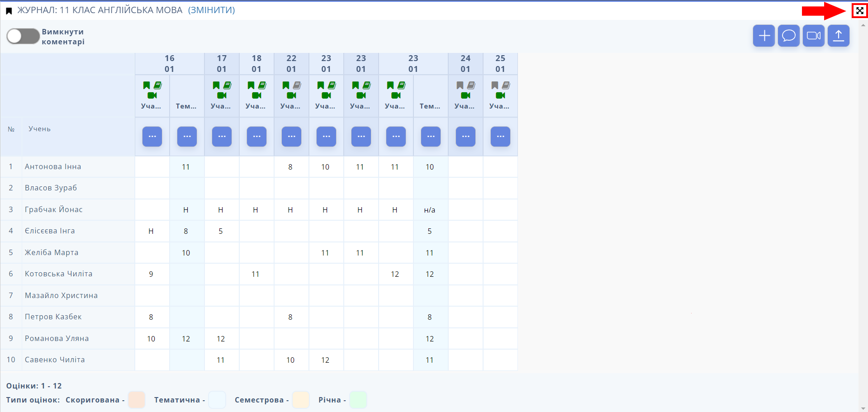
Task: Select student Антонова Інна
Action: coord(53,166)
